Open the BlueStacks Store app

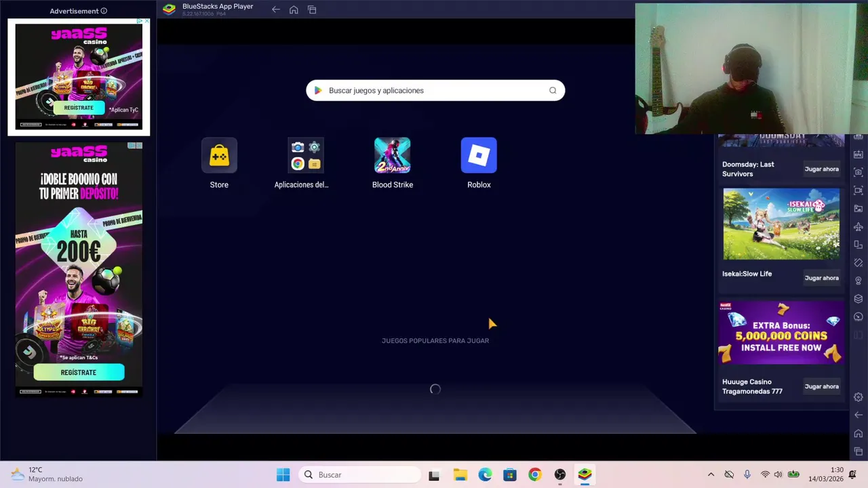[x=219, y=156]
